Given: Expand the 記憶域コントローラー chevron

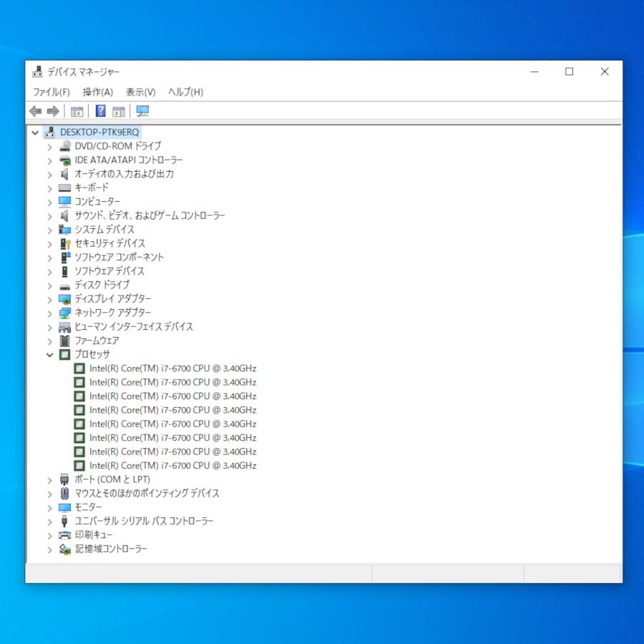Looking at the screenshot, I should click(x=49, y=550).
